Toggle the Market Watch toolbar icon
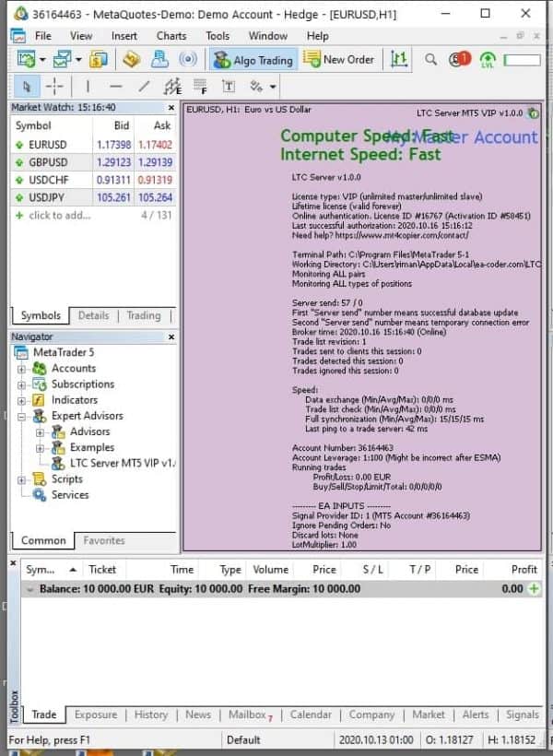The height and width of the screenshot is (756, 553). (99, 60)
